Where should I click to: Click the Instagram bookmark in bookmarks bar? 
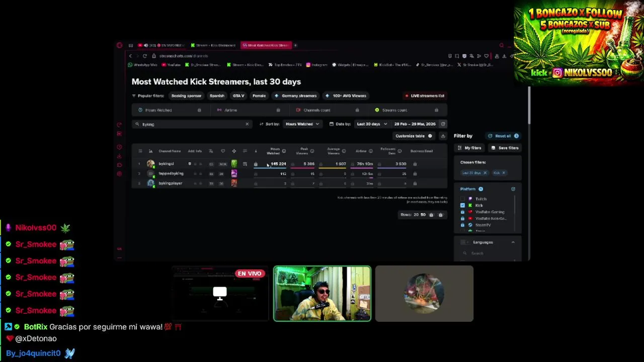(317, 65)
